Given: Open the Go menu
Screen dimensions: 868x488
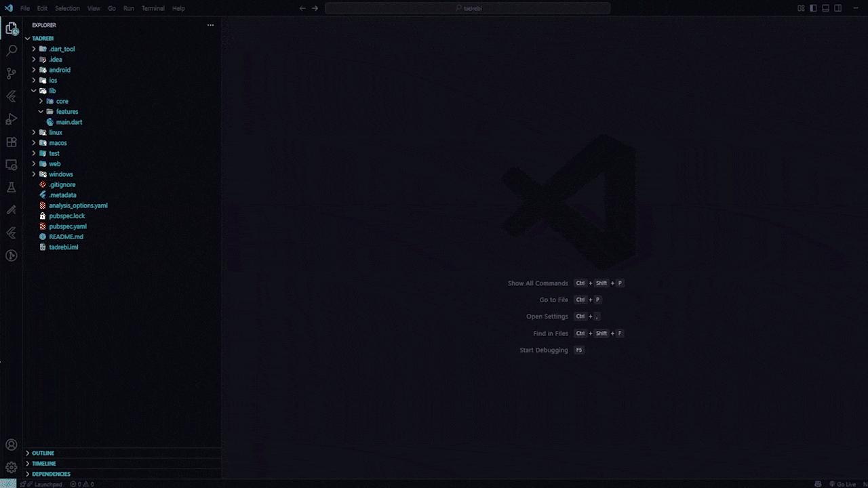Looking at the screenshot, I should (x=112, y=8).
